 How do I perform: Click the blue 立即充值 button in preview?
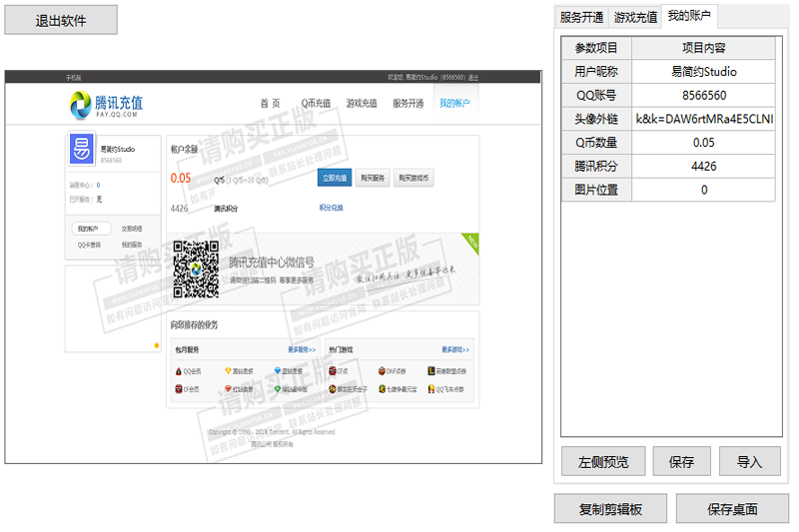click(x=335, y=178)
